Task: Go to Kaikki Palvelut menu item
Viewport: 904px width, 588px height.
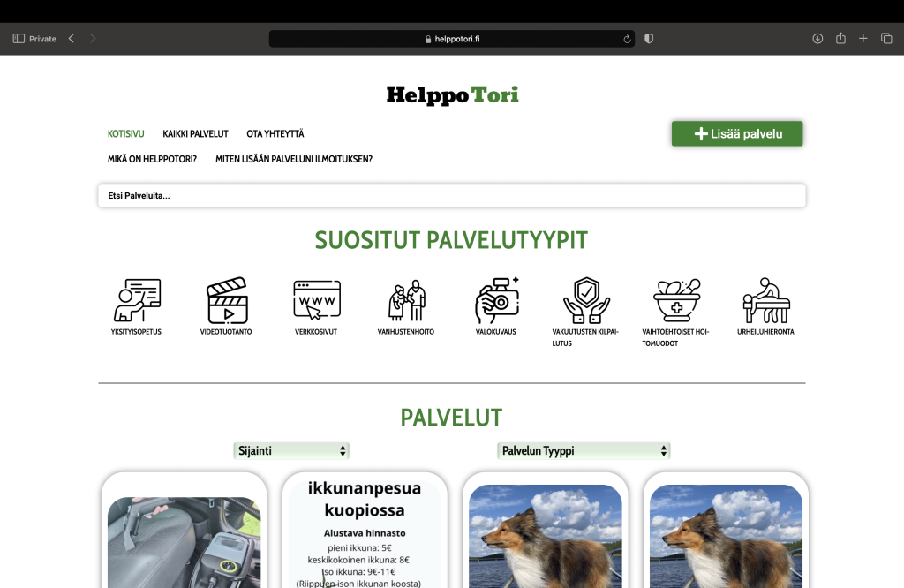Action: tap(195, 133)
